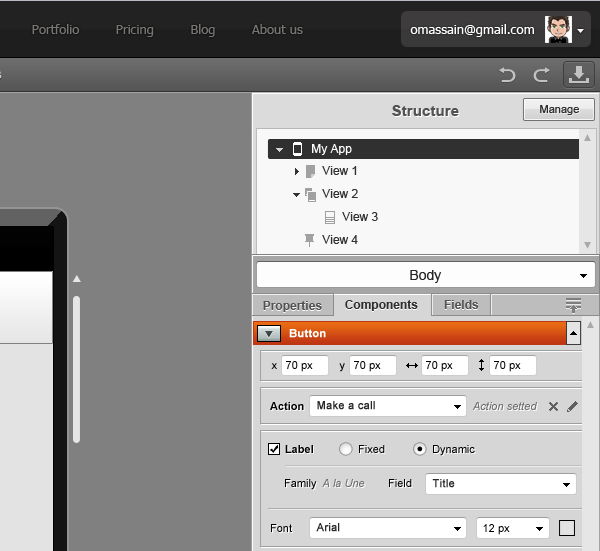
Task: Click the download export icon
Action: coord(579,75)
